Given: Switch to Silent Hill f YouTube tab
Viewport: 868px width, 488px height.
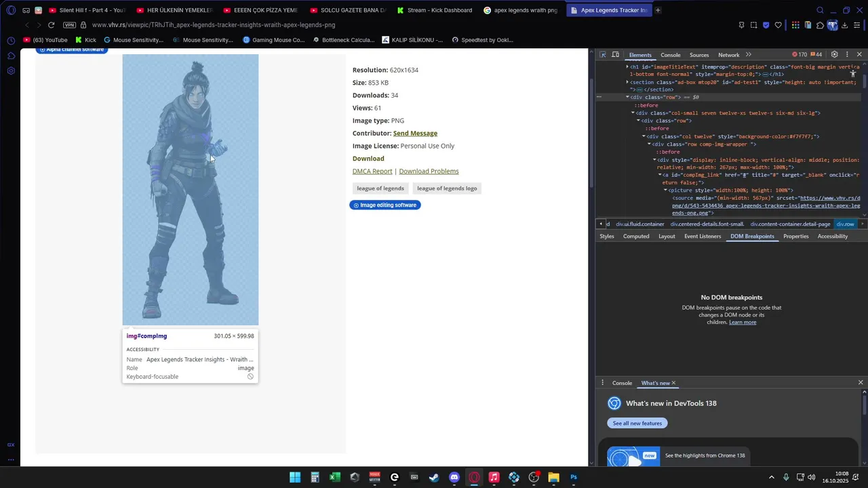Looking at the screenshot, I should point(87,10).
